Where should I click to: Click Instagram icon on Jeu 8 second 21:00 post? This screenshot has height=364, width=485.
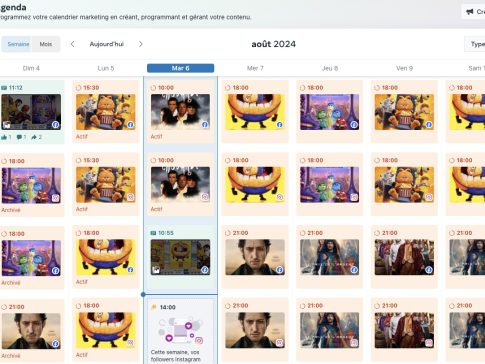click(x=354, y=343)
